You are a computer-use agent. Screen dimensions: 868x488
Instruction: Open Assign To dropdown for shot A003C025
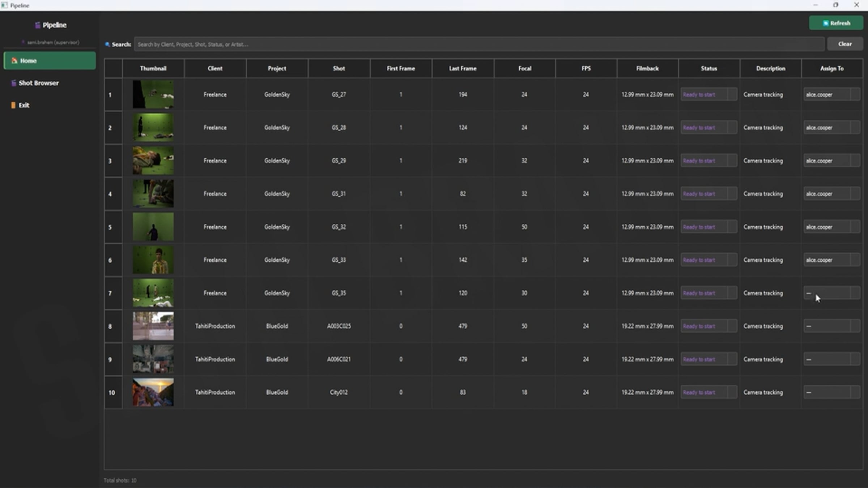pos(832,326)
